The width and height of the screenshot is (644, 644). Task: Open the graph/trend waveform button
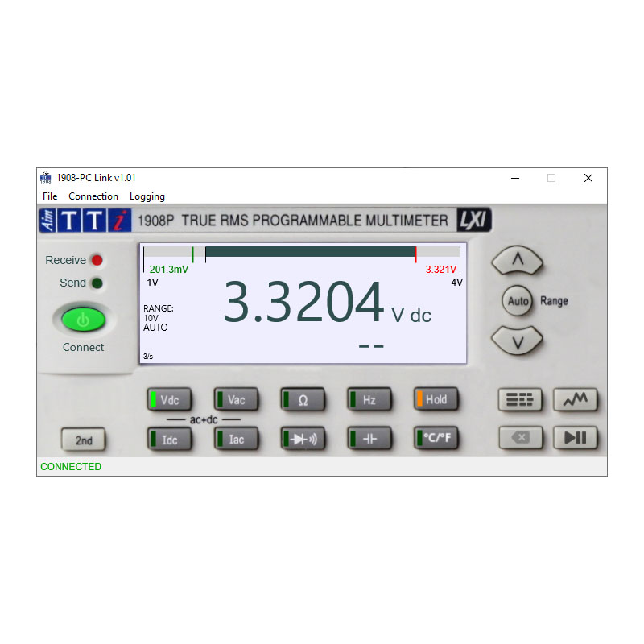point(576,399)
